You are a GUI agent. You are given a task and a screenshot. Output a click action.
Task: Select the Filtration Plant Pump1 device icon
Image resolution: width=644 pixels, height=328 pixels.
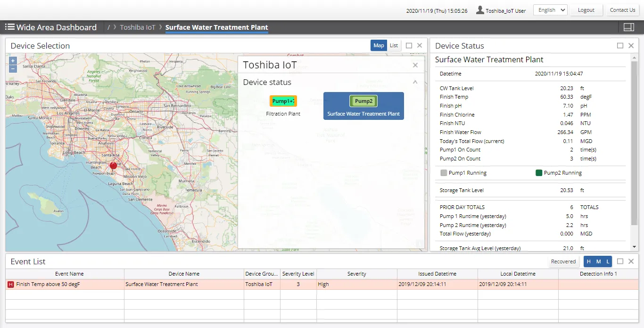[283, 101]
